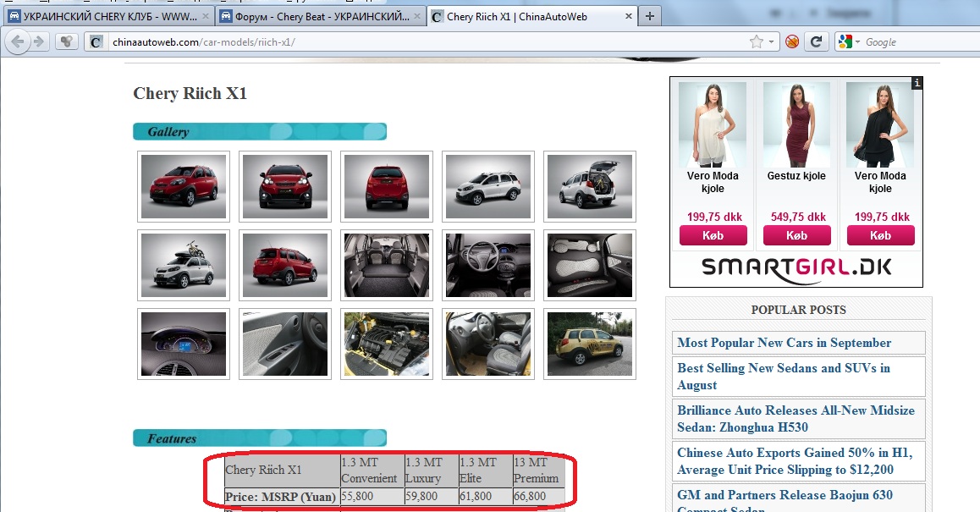980x512 pixels.
Task: Close the Форум - Chery Beat tab
Action: pos(417,16)
